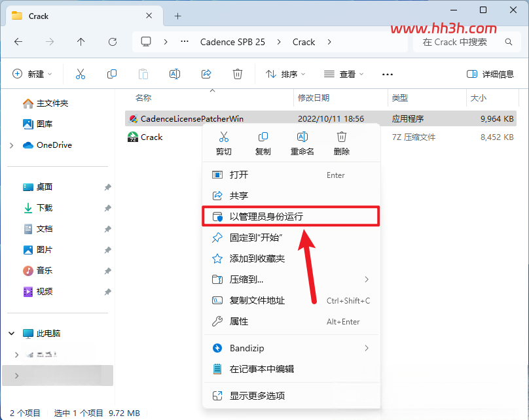The image size is (529, 420).
Task: Open 图库 in the sidebar
Action: pyautogui.click(x=37, y=124)
